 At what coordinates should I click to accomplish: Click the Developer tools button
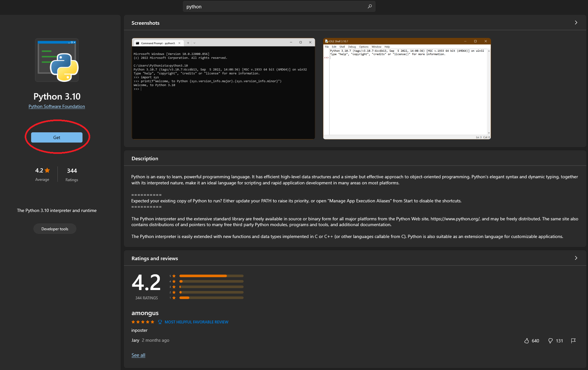coord(55,229)
